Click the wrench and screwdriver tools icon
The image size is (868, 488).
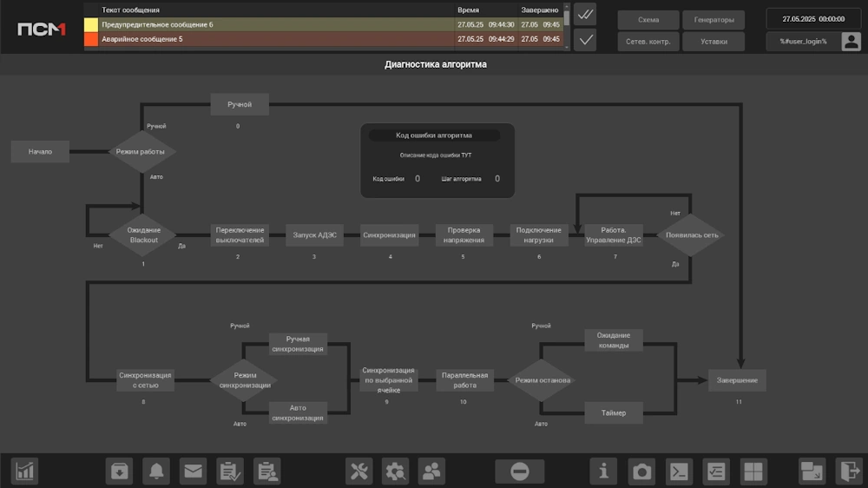[x=358, y=472]
